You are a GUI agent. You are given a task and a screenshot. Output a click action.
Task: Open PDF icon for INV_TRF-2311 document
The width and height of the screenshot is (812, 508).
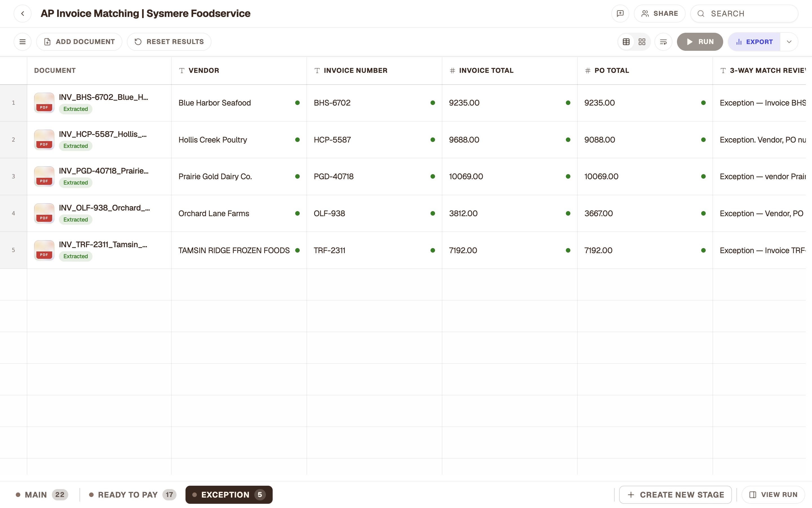point(44,250)
